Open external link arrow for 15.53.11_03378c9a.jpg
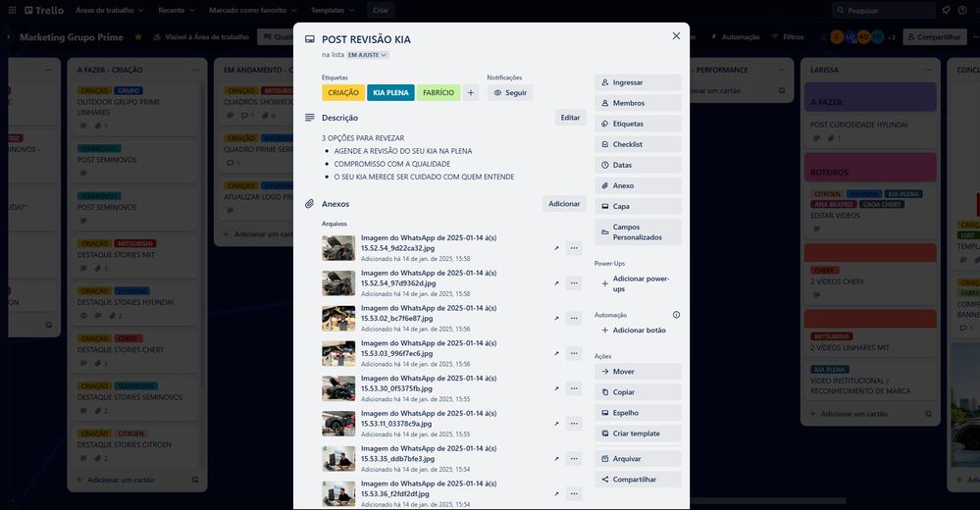 point(556,424)
